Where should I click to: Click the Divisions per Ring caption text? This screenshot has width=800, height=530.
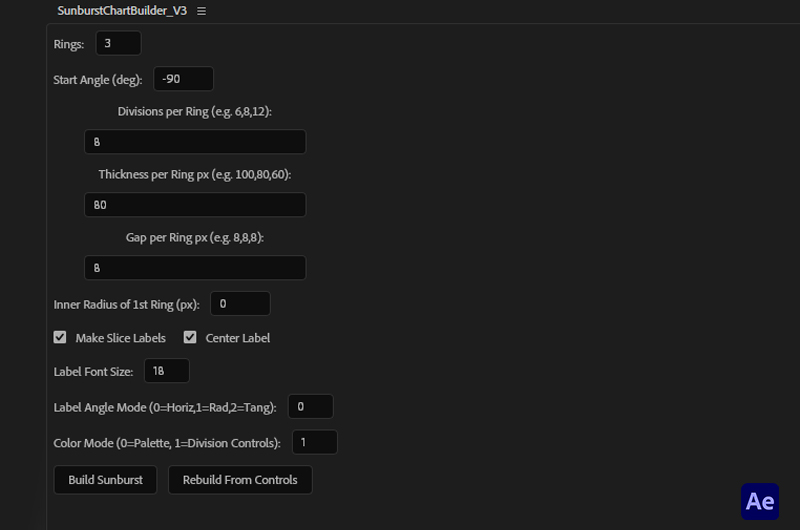coord(195,111)
